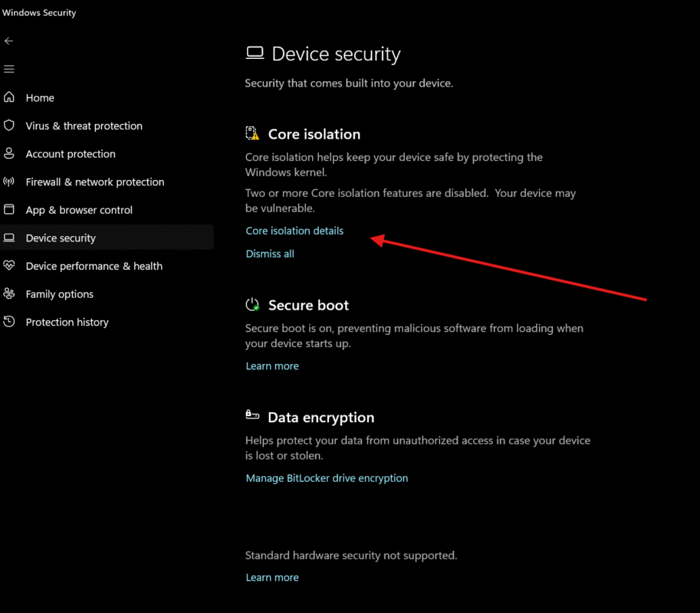Click Dismiss all link
This screenshot has width=700, height=613.
click(x=270, y=254)
